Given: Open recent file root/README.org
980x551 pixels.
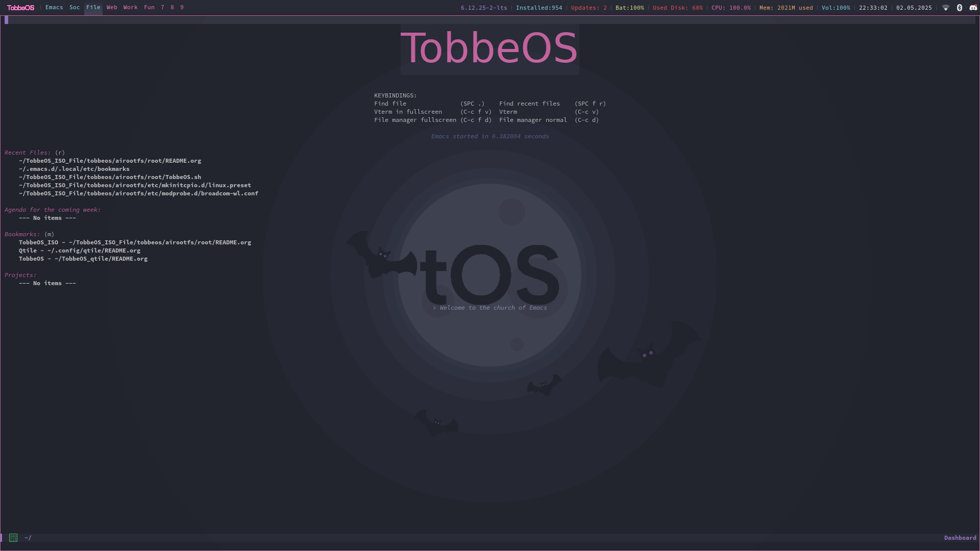Looking at the screenshot, I should (x=110, y=161).
